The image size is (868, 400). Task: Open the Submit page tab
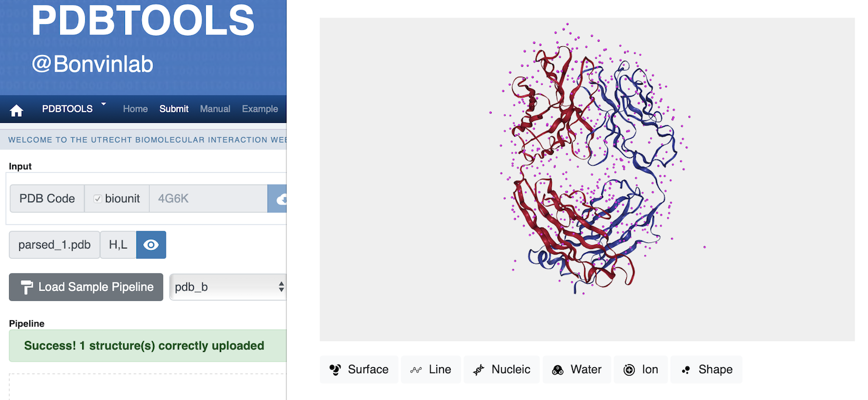(174, 109)
